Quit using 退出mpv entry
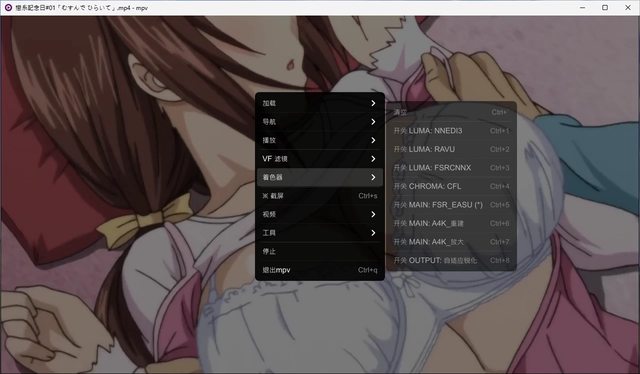640x374 pixels. pyautogui.click(x=320, y=270)
